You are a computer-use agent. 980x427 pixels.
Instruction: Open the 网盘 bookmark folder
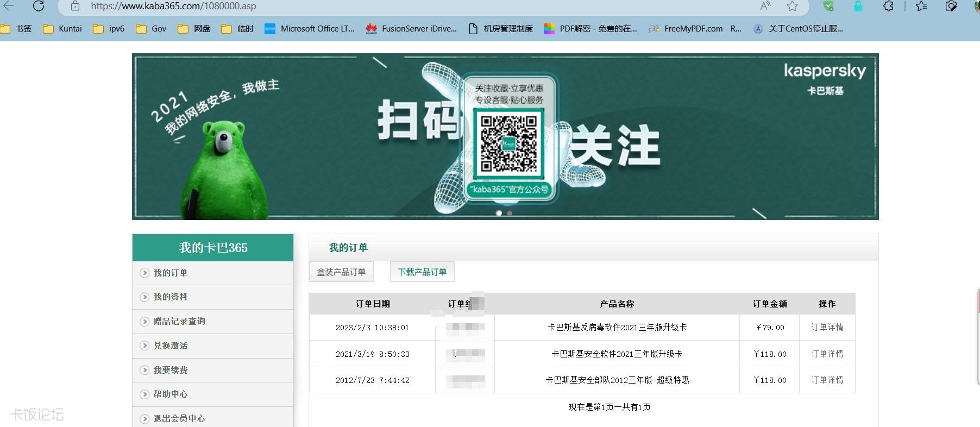(194, 29)
